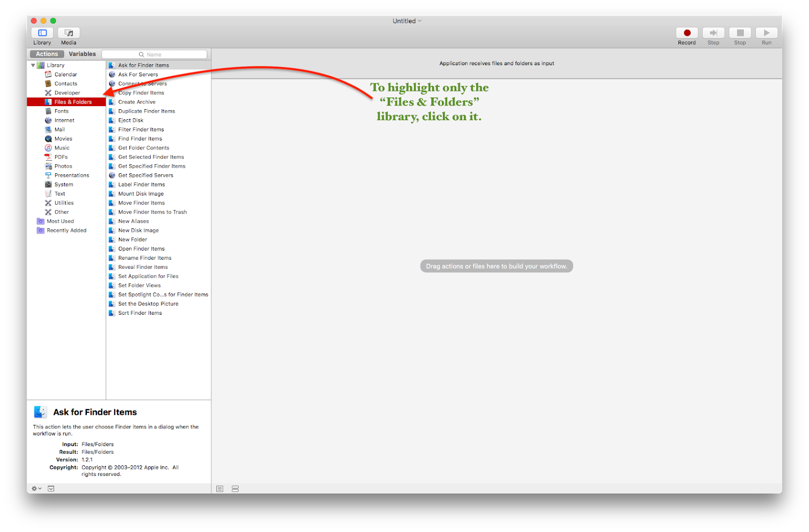
Task: Select the PDFs category icon
Action: [48, 157]
